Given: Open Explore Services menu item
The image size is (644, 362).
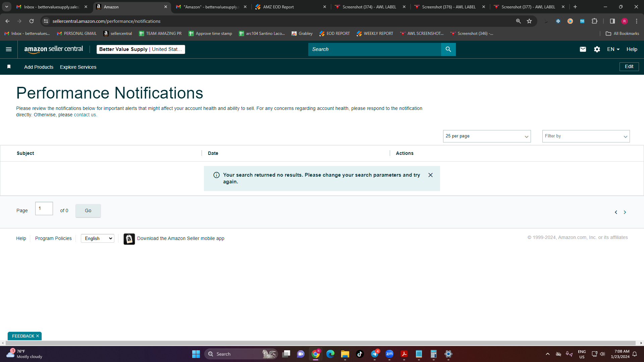Looking at the screenshot, I should (x=78, y=67).
